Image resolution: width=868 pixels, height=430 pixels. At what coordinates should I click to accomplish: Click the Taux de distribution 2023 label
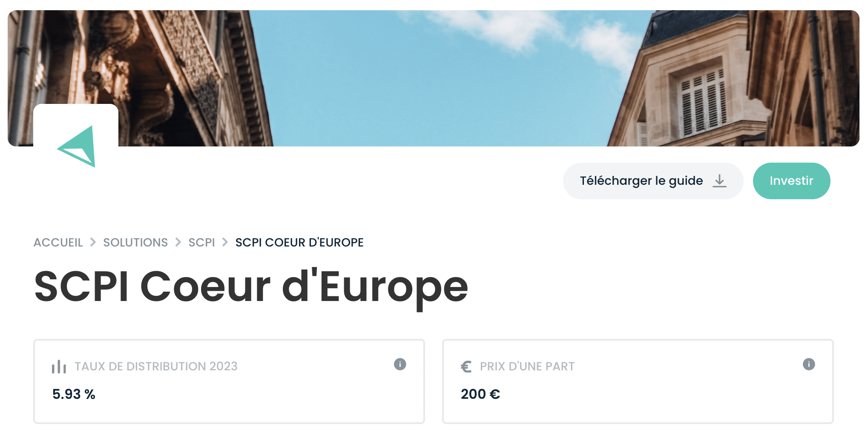(x=156, y=367)
